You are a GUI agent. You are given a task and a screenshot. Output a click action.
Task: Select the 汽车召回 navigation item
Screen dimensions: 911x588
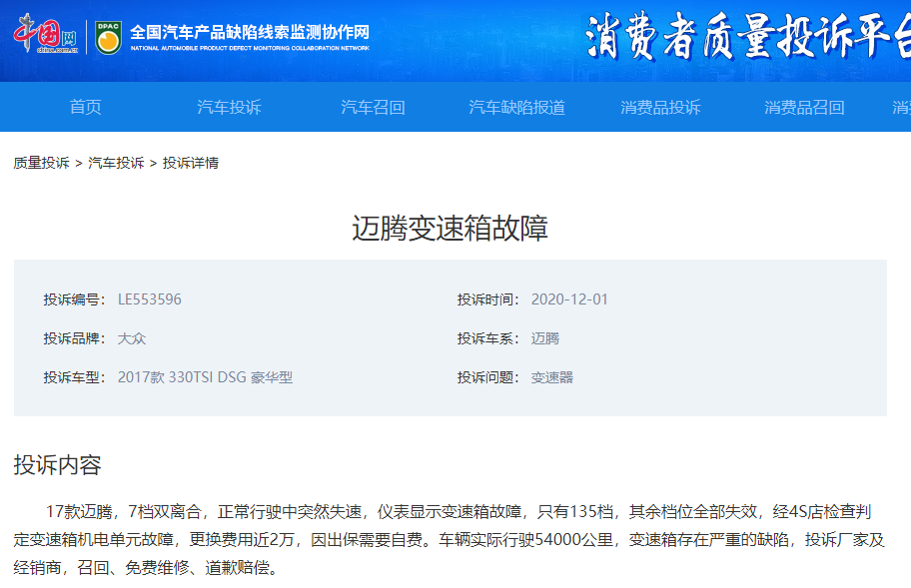click(373, 107)
